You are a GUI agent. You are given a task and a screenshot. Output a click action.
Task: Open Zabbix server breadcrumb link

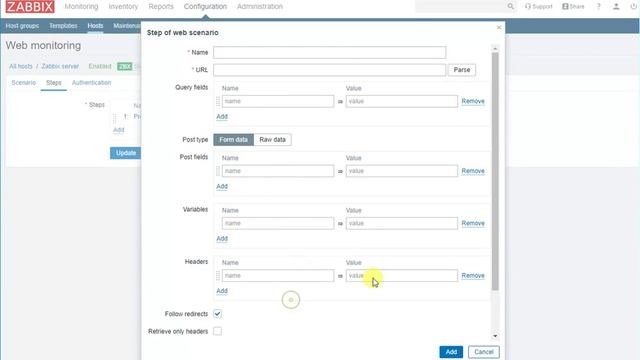60,66
